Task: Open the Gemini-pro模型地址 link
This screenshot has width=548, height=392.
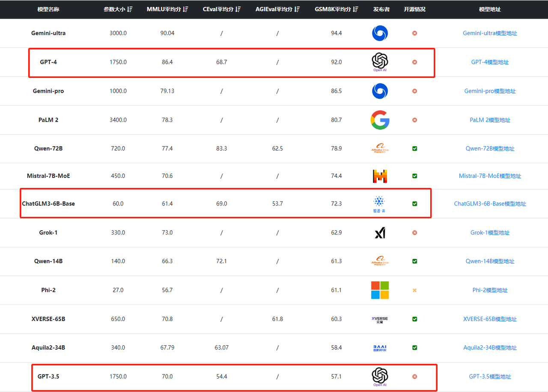Action: (x=490, y=91)
